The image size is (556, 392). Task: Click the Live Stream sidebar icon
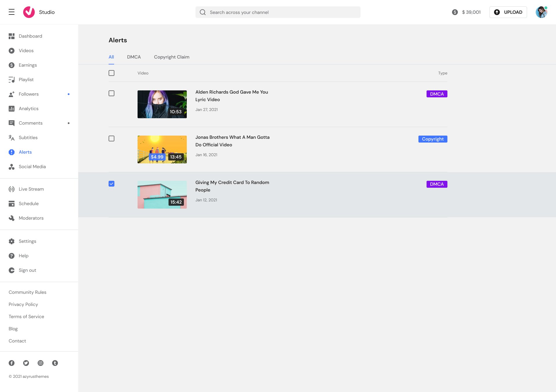point(12,189)
